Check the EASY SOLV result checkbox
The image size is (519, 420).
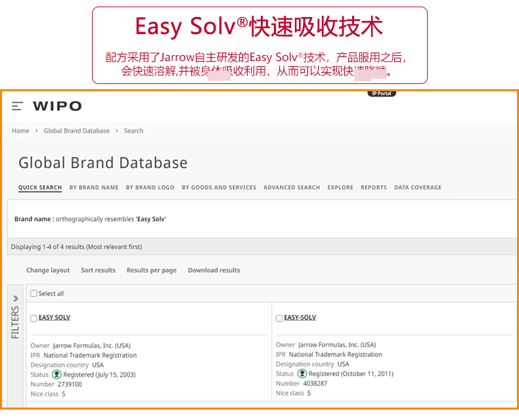point(34,318)
